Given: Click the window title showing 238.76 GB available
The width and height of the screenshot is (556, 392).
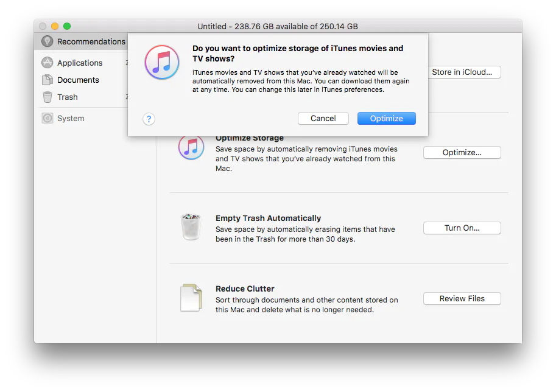Looking at the screenshot, I should coord(278,26).
